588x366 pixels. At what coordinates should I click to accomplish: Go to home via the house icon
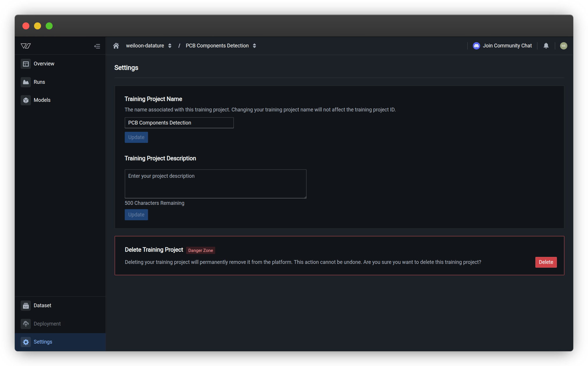pyautogui.click(x=116, y=46)
